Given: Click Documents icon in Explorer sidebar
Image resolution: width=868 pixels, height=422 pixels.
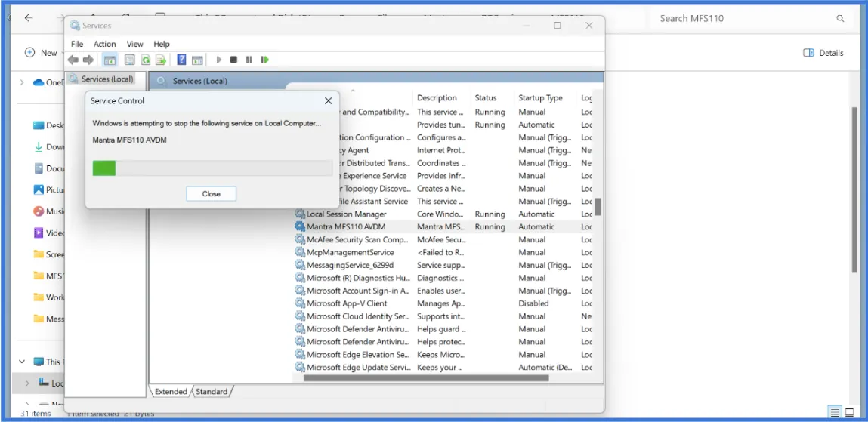Looking at the screenshot, I should 39,168.
